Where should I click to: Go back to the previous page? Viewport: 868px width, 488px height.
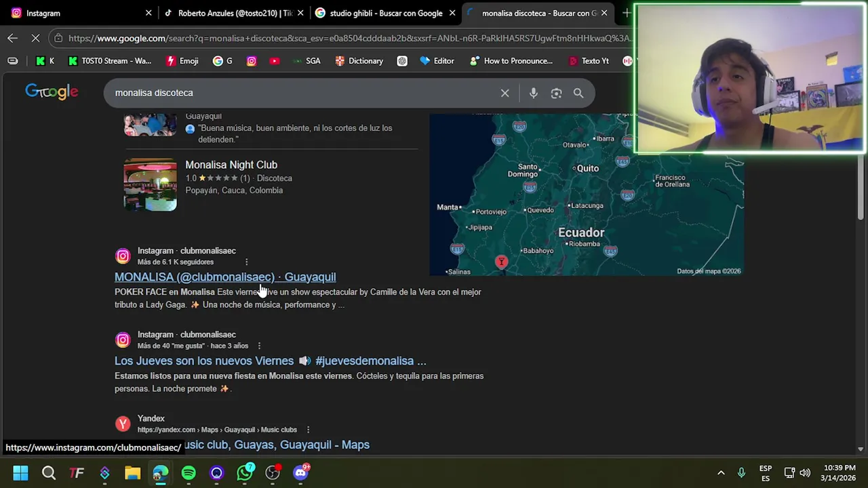pyautogui.click(x=12, y=38)
